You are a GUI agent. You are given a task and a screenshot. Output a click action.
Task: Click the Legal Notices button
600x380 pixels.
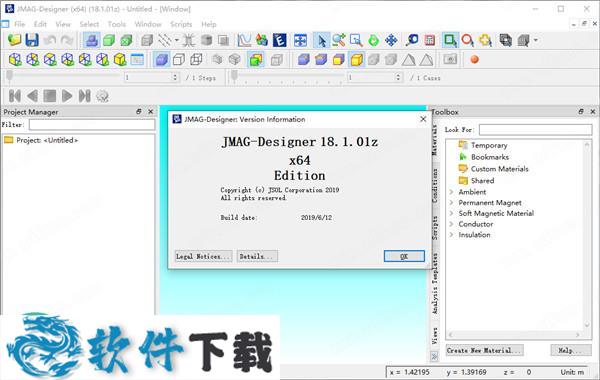coord(204,256)
